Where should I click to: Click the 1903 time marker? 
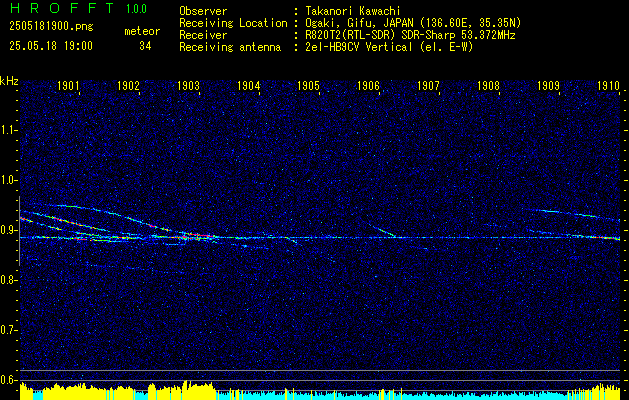pyautogui.click(x=188, y=85)
